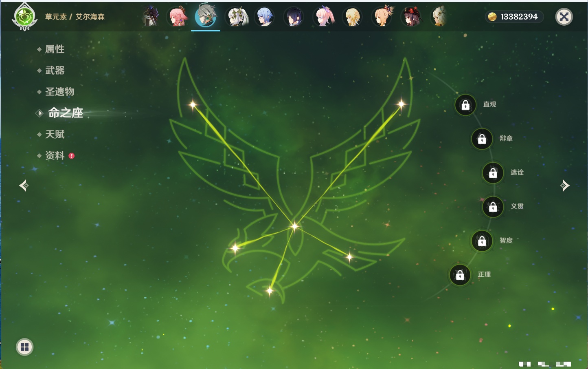Select the dark-hatted character avatar left of Yae Miko
This screenshot has height=369, width=588.
point(150,17)
